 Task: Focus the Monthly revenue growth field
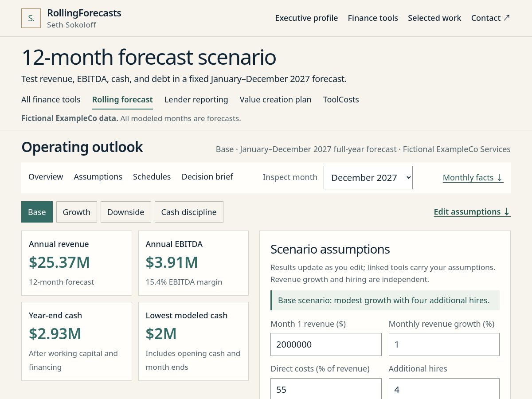click(444, 344)
